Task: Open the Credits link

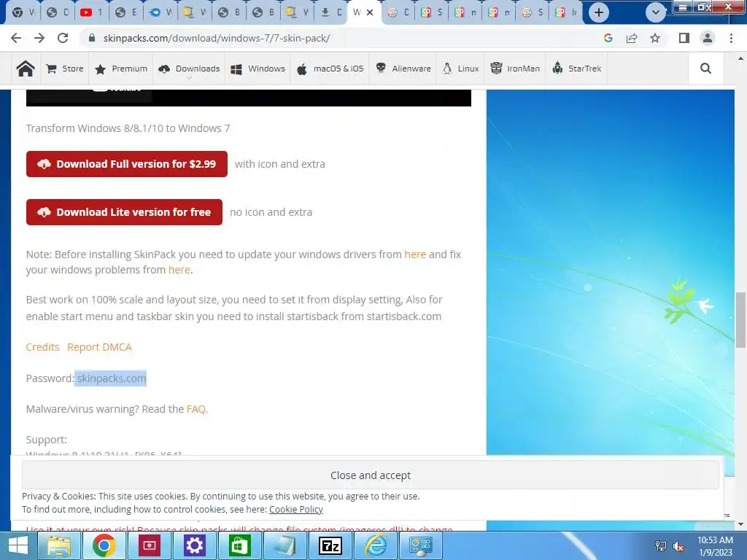Action: [43, 347]
